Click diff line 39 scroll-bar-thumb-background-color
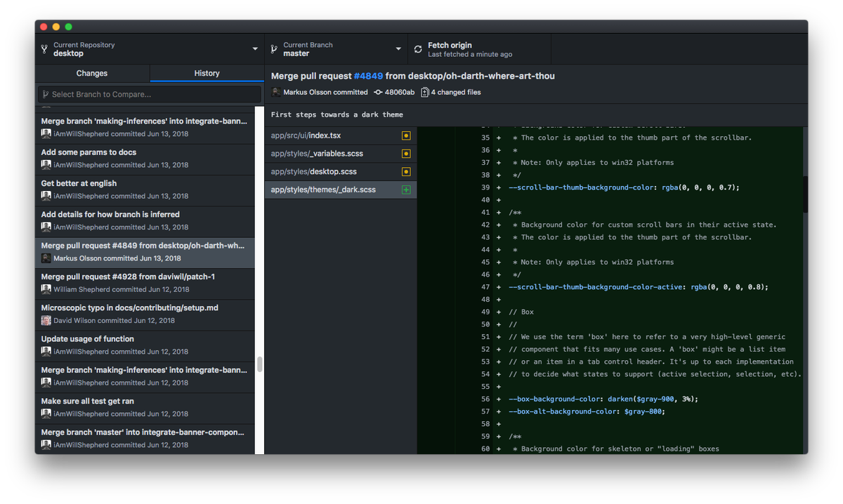 [x=624, y=187]
